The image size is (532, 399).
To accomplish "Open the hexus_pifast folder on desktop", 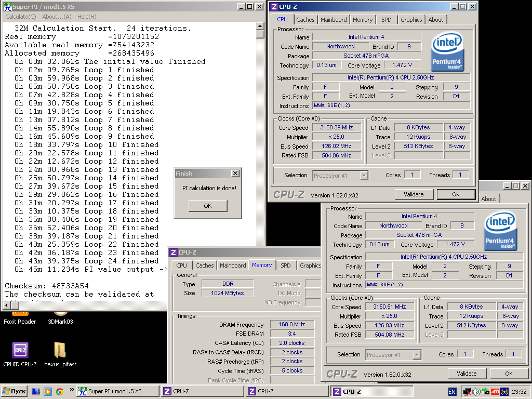I will point(60,354).
